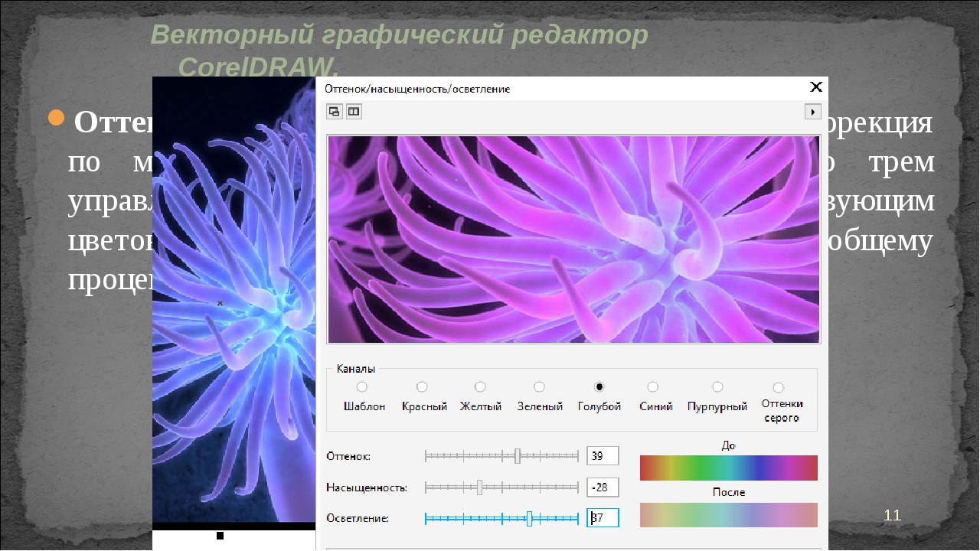The image size is (980, 551).
Task: Select the Красный channel radio button
Action: [x=422, y=387]
